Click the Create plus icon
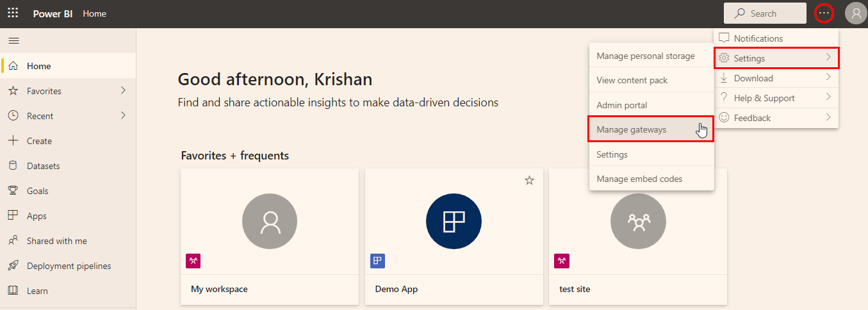868x310 pixels. point(13,141)
